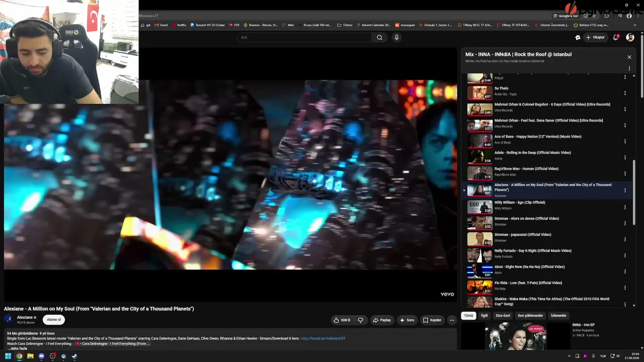The height and width of the screenshot is (362, 644).
Task: Save the video with Kaydet
Action: click(432, 320)
